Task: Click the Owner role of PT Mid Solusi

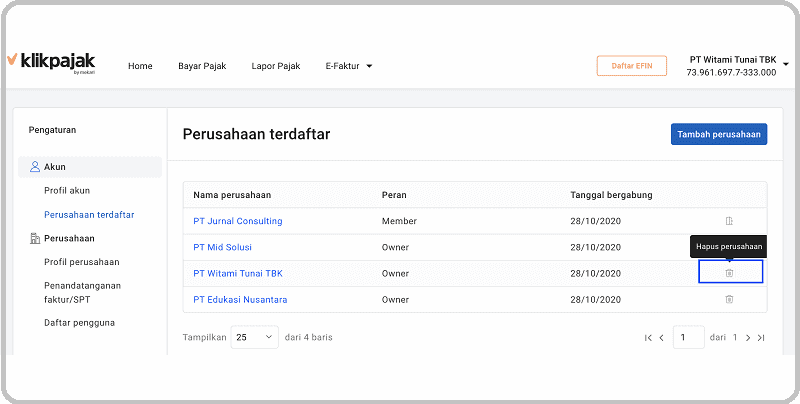Action: [395, 247]
